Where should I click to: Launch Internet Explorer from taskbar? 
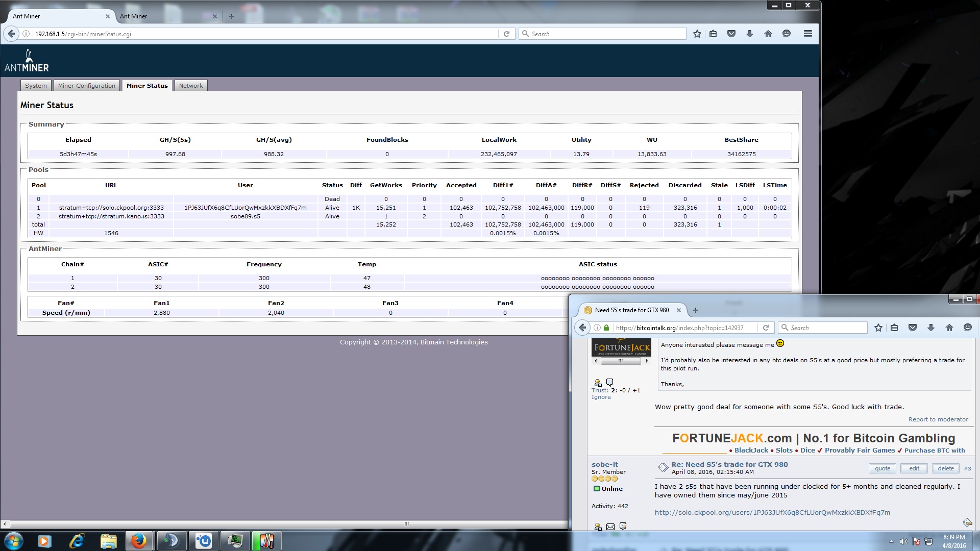click(77, 541)
